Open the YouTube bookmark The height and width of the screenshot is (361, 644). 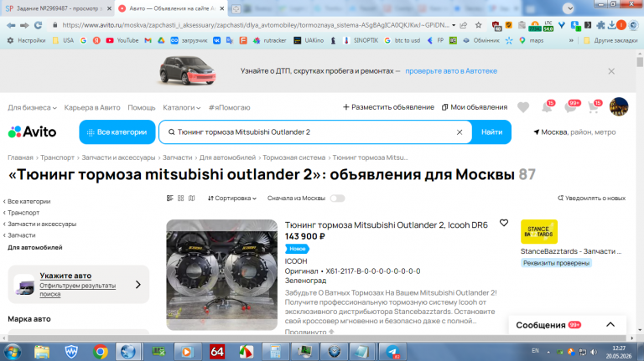[x=122, y=40]
